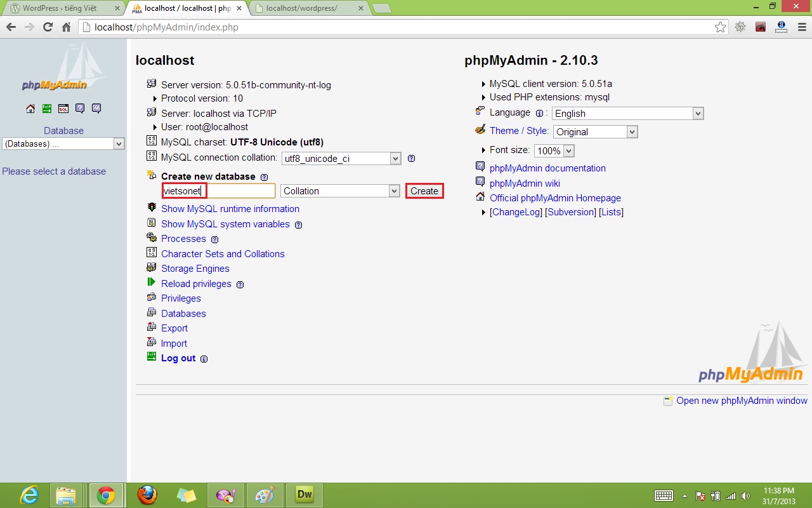Viewport: 812px width, 508px height.
Task: Open Show MySQL runtime information link
Action: pos(230,209)
